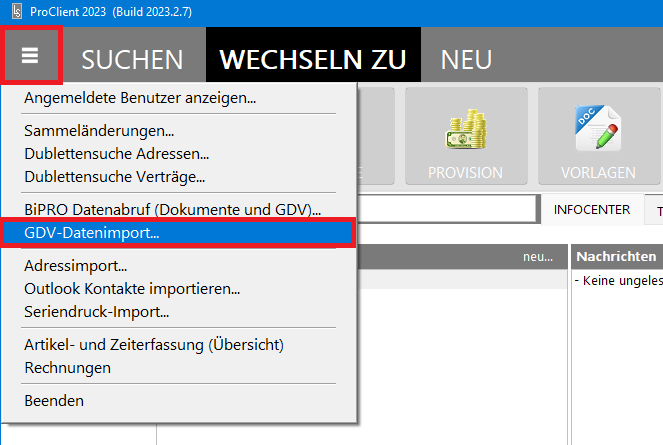Open the Provision module with coins icon

[465, 137]
